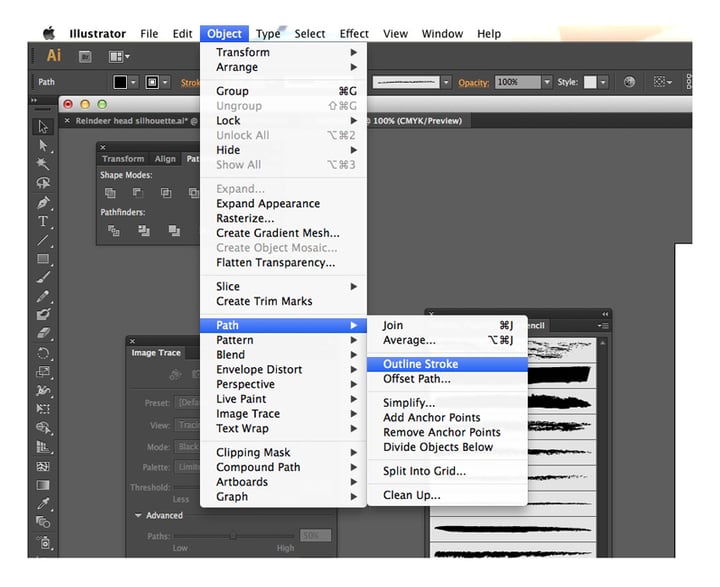Switch to the Transform panel tab
Viewport: 720px width, 587px height.
(x=123, y=158)
